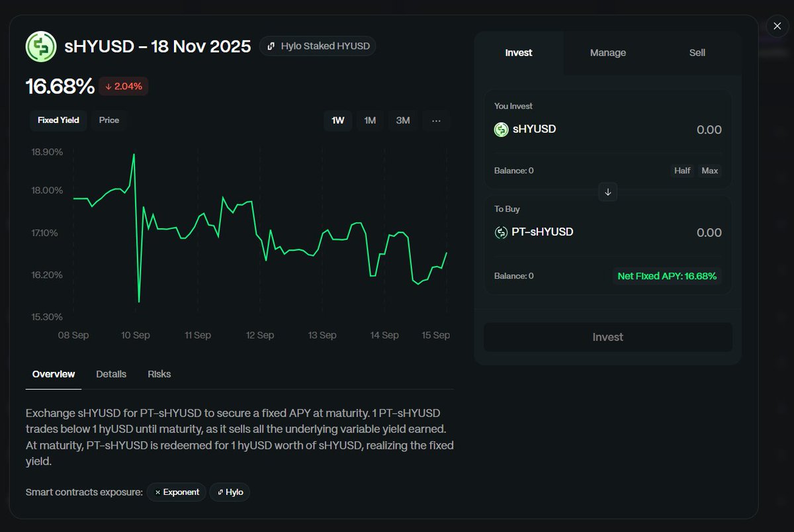Image resolution: width=794 pixels, height=532 pixels.
Task: Click the sHYUSD token logo in header
Action: click(x=41, y=46)
